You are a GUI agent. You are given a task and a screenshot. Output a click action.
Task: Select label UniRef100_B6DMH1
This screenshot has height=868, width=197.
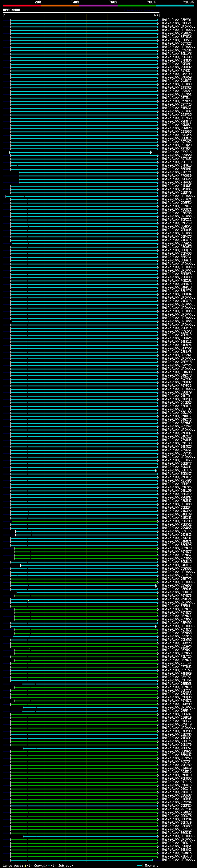coord(177,169)
